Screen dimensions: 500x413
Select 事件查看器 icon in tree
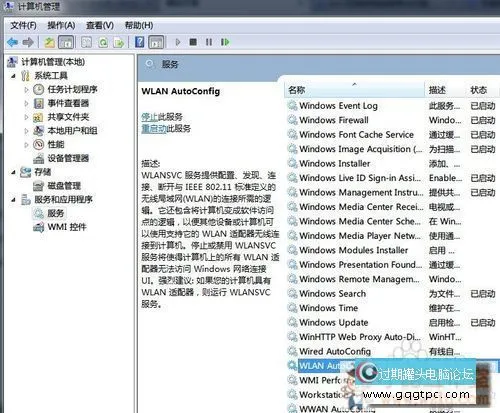pyautogui.click(x=39, y=103)
